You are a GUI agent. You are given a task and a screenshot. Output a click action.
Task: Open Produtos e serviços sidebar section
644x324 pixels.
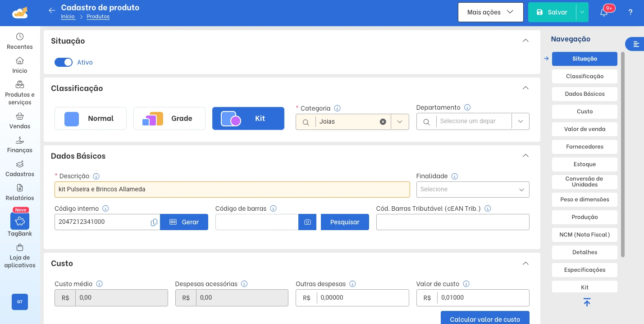click(20, 93)
